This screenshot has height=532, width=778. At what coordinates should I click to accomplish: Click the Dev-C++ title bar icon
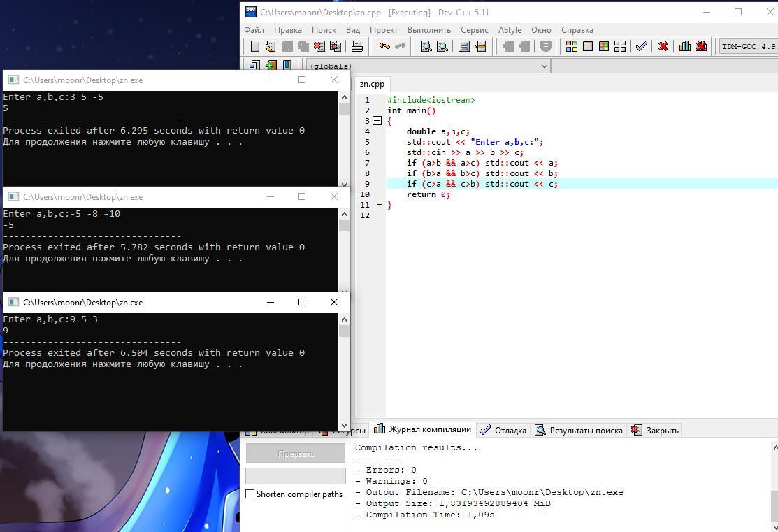[251, 12]
